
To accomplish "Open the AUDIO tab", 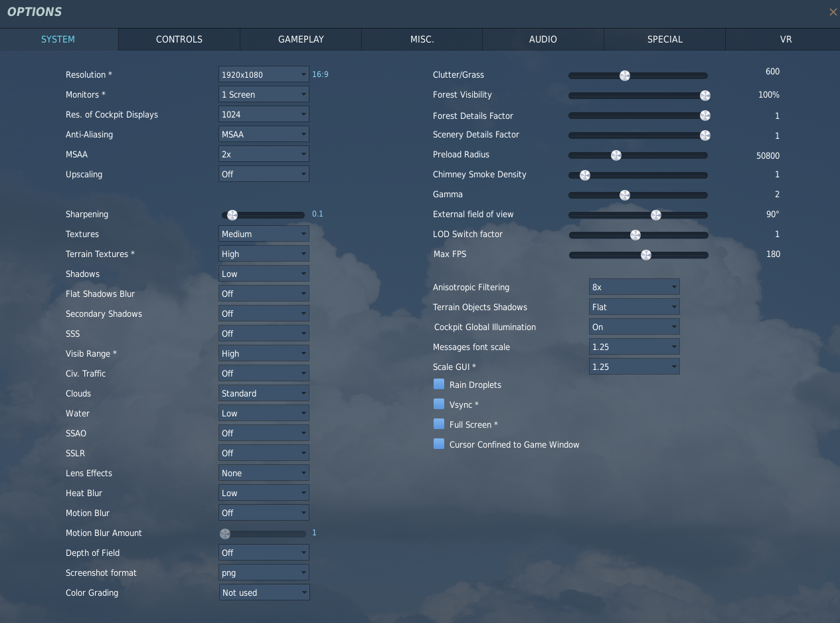I will (543, 39).
